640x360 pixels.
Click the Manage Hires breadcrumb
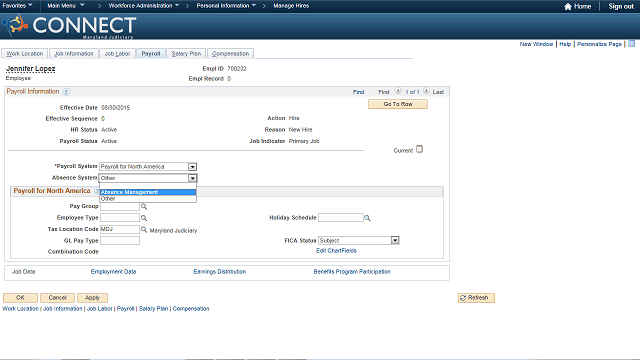[x=291, y=6]
